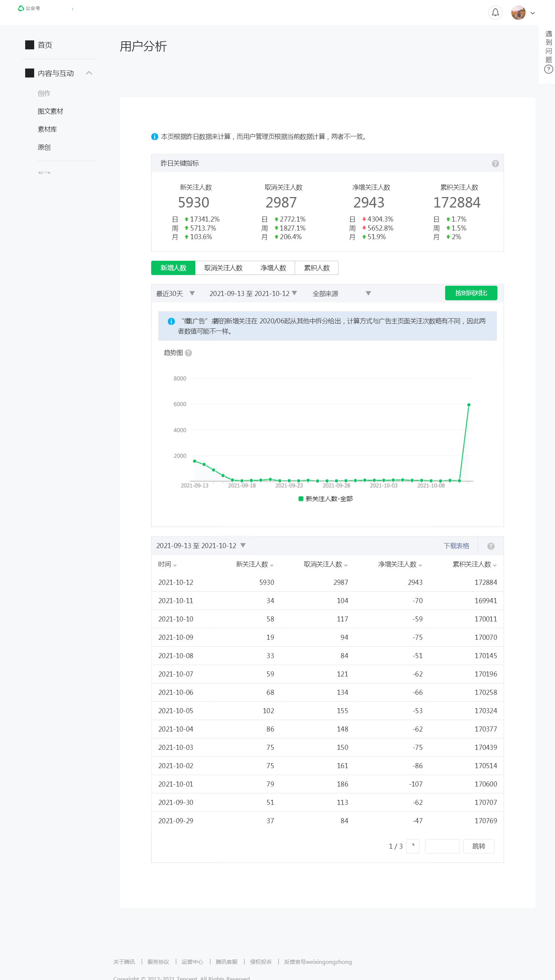Click the help icon under 遇到问题
The image size is (555, 980).
pyautogui.click(x=548, y=69)
